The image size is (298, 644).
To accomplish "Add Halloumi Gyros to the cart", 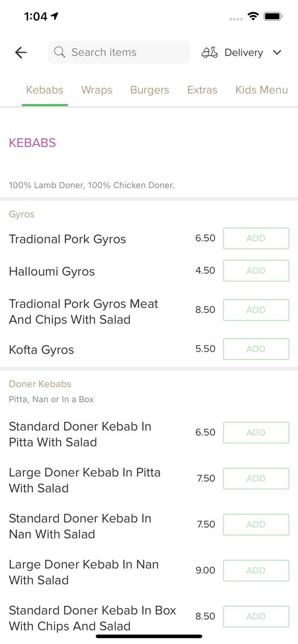I will 256,270.
